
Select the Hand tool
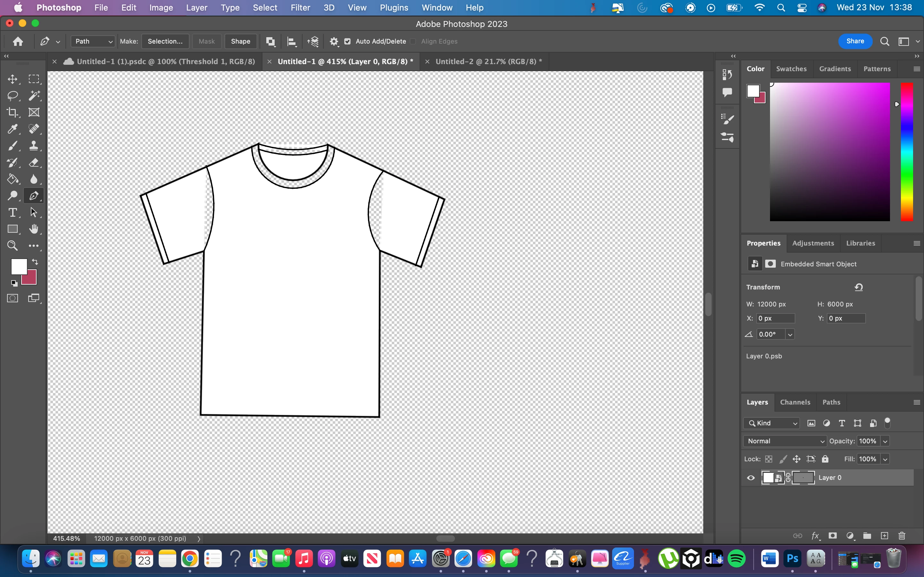coord(34,229)
